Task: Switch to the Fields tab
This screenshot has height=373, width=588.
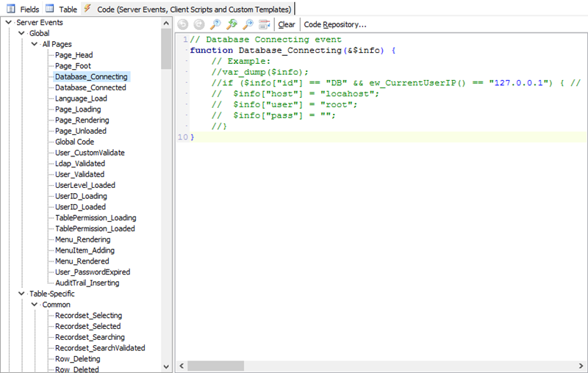Action: (x=30, y=9)
